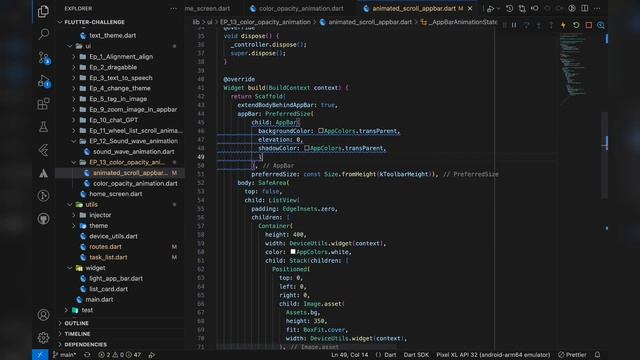Open editor more actions ellipsis

pyautogui.click(x=597, y=9)
